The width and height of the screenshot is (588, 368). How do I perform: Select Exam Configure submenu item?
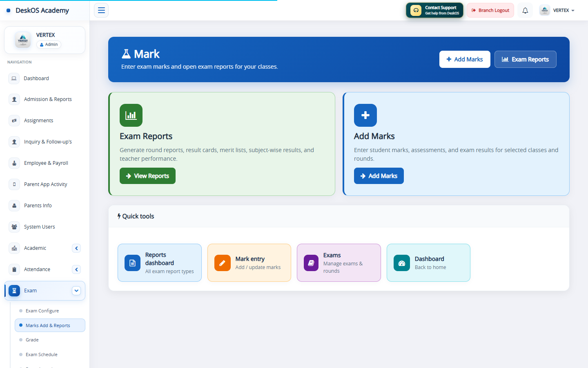(x=50, y=311)
